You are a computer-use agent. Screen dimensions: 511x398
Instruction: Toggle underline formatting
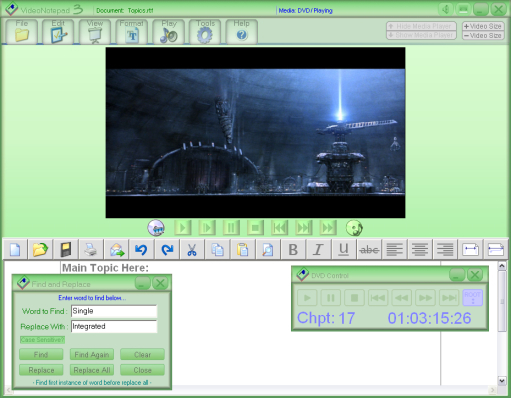[344, 249]
